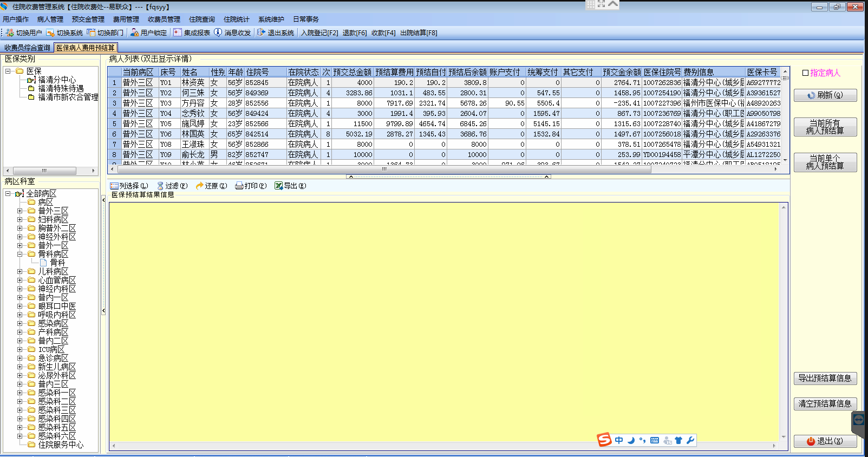The width and height of the screenshot is (868, 457).
Task: Click the application logo in the title bar
Action: pyautogui.click(x=5, y=6)
